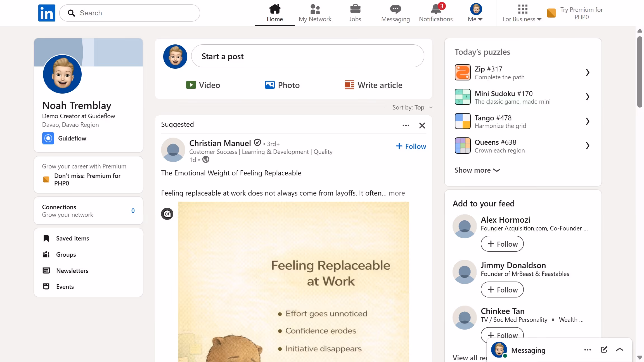The height and width of the screenshot is (362, 644).
Task: Click Try Premium for PHP0 link
Action: point(581,13)
